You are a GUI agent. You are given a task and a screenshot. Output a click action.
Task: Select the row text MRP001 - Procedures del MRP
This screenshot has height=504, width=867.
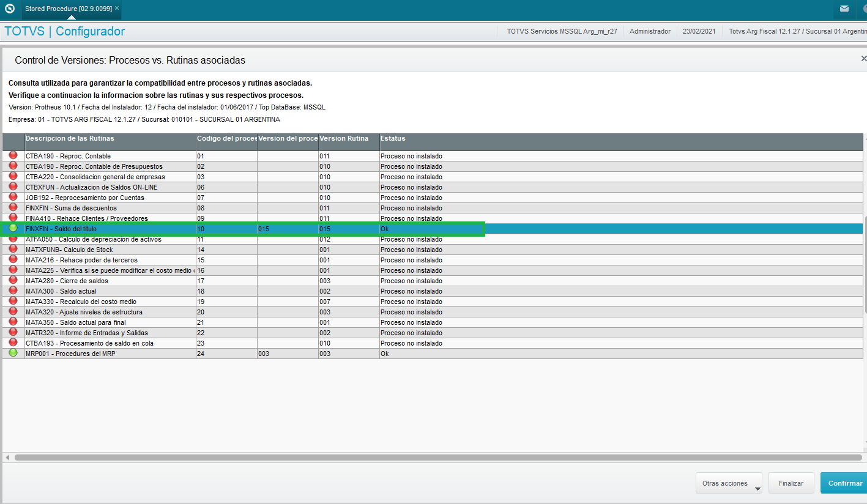70,354
